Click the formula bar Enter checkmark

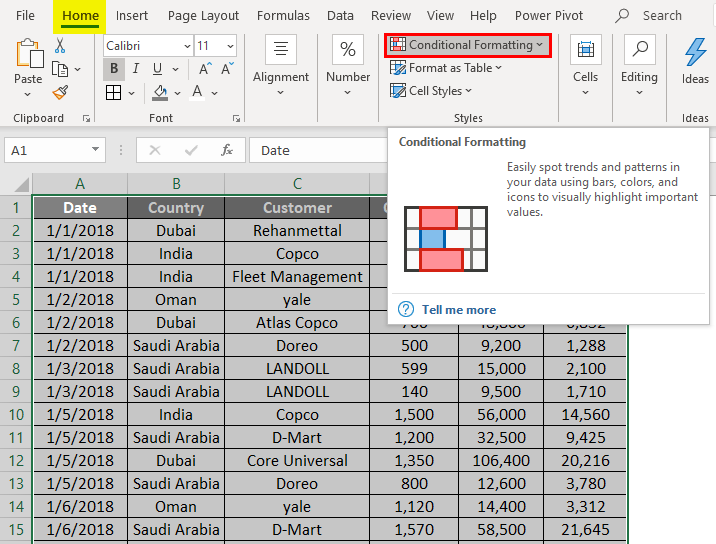(x=191, y=150)
